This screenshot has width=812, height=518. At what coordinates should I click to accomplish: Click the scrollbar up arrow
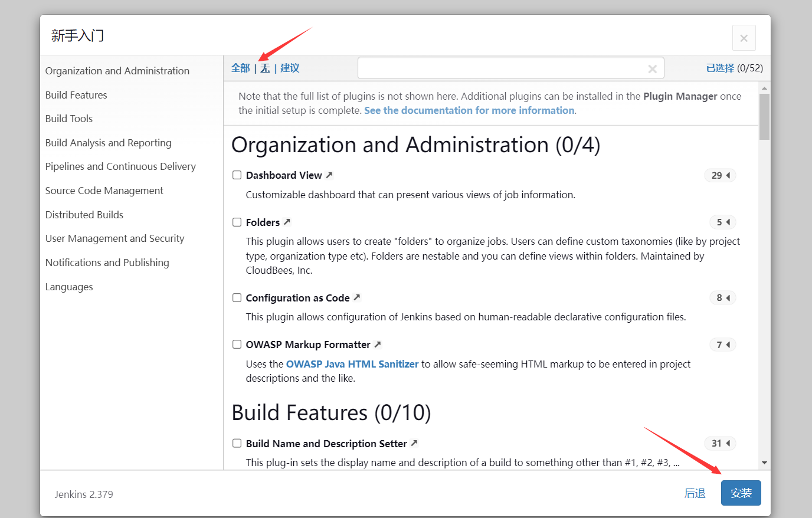pyautogui.click(x=764, y=88)
